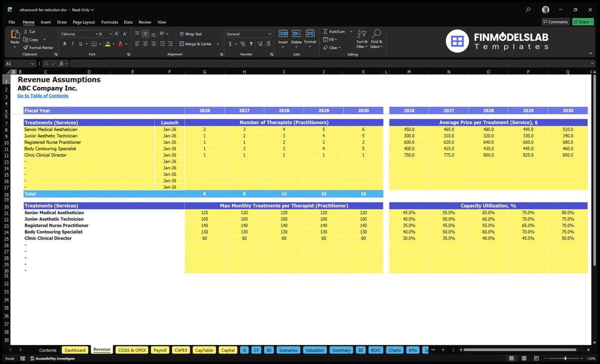Toggle Underline formatting
This screenshot has height=364, width=600.
(80, 44)
